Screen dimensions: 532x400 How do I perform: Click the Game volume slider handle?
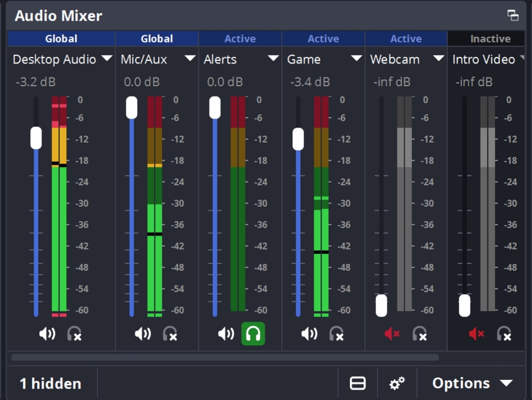click(298, 139)
